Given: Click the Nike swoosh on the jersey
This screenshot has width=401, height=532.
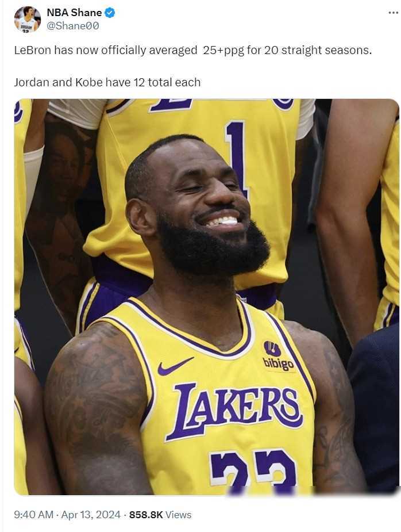Looking at the screenshot, I should coord(175,366).
